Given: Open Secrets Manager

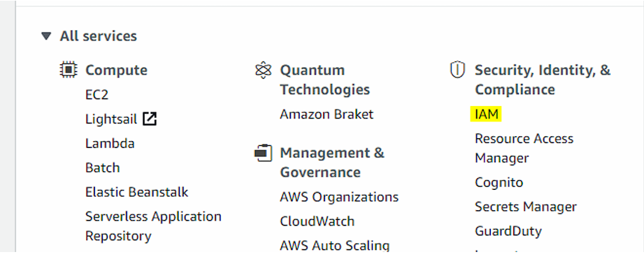Looking at the screenshot, I should pos(526,207).
